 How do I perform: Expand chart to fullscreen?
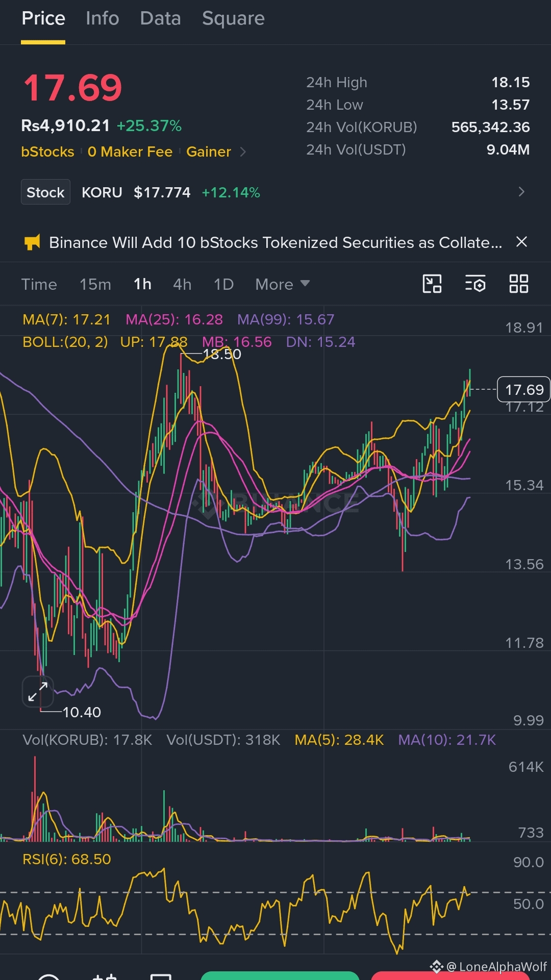click(38, 692)
